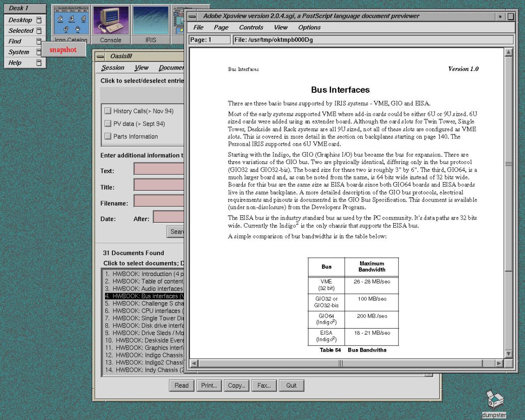Toggle History Calls checkbox
Viewport: 525px width, 420px height.
point(108,111)
